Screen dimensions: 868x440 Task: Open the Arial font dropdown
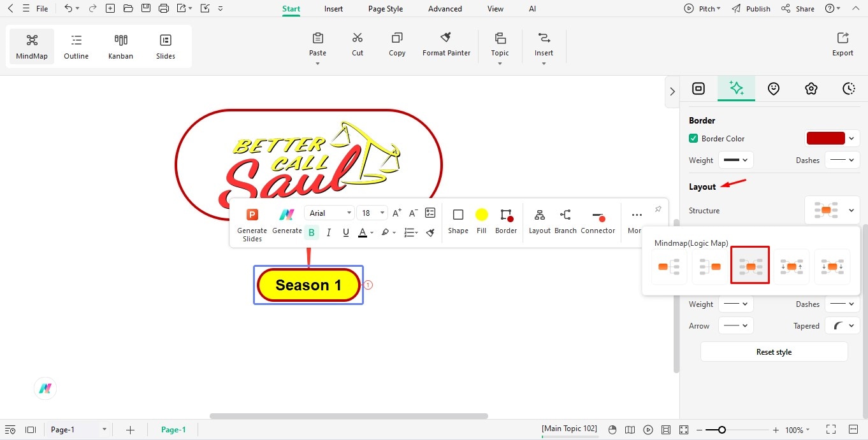(329, 213)
